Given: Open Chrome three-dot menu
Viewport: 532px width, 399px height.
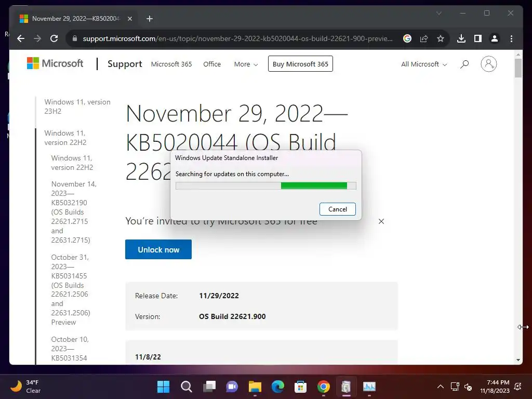Looking at the screenshot, I should (511, 38).
